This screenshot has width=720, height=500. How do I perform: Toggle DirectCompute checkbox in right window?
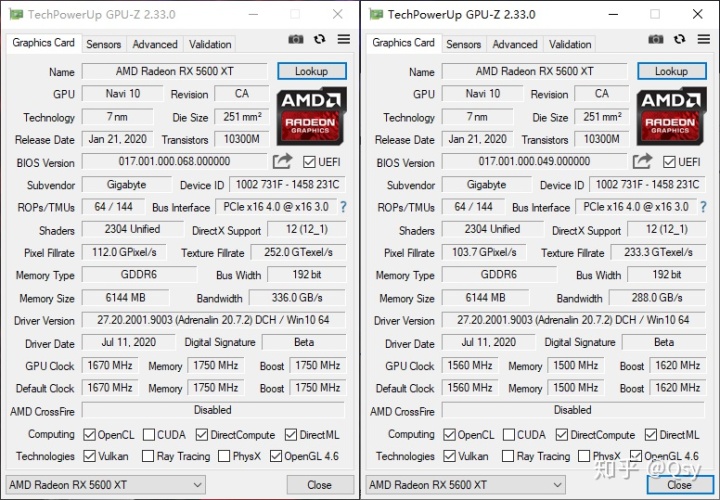click(x=562, y=434)
